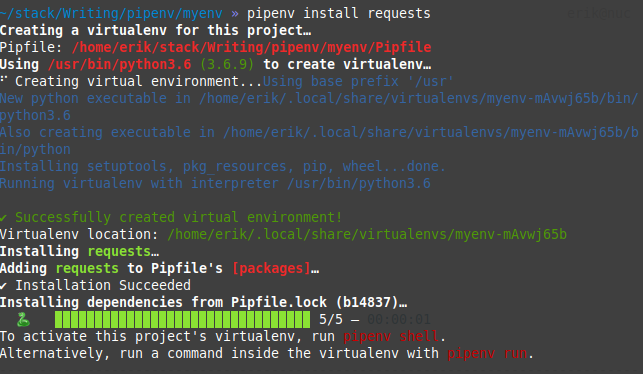The width and height of the screenshot is (643, 374).
Task: Click the 'Installation Succeeded' line
Action: (96, 285)
